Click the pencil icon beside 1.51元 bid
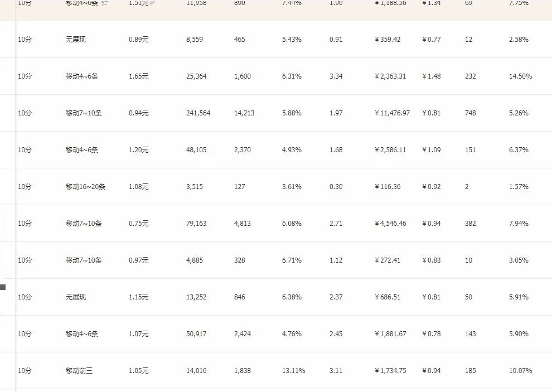Viewport: 552px width, 392px height. pos(152,3)
